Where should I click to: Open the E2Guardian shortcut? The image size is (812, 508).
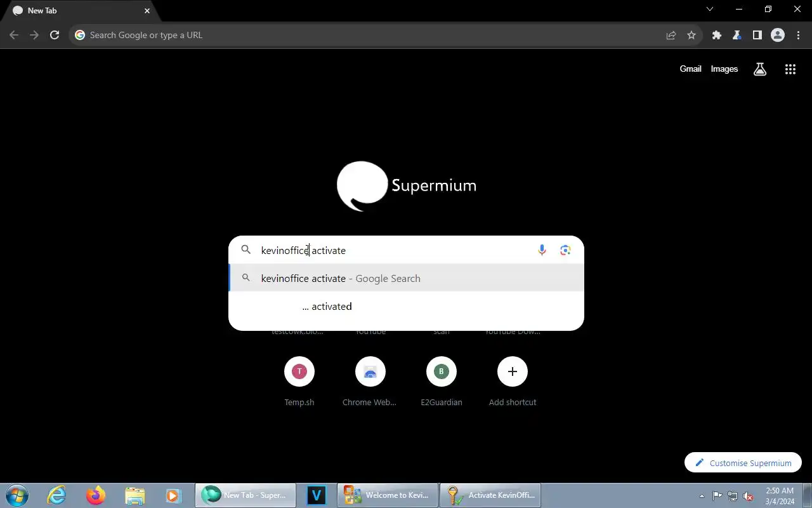point(442,381)
